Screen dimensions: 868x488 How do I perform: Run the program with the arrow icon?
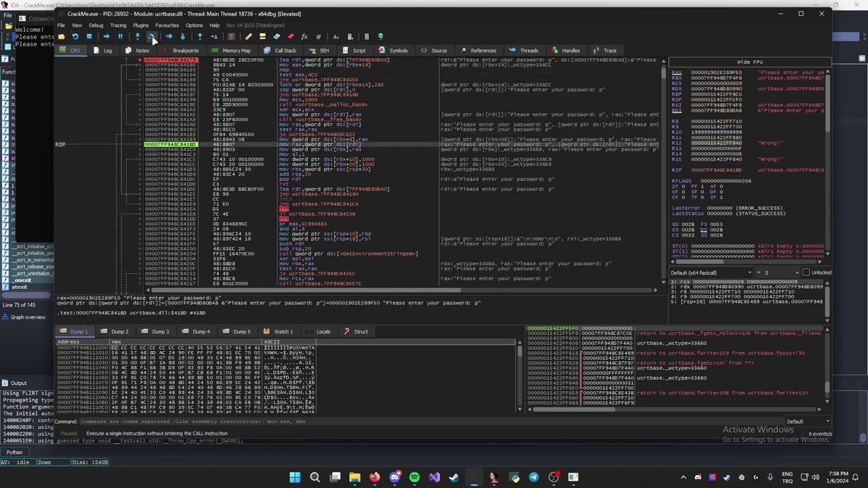(106, 37)
